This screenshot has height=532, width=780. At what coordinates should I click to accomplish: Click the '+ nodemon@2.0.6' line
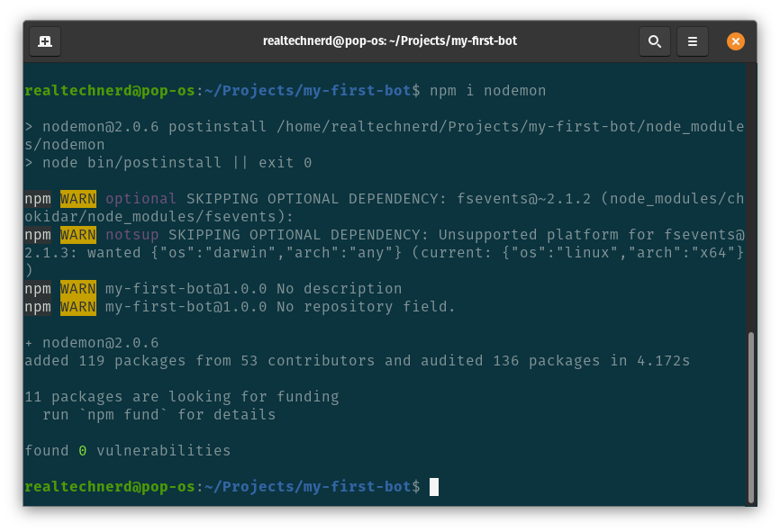[x=92, y=343]
